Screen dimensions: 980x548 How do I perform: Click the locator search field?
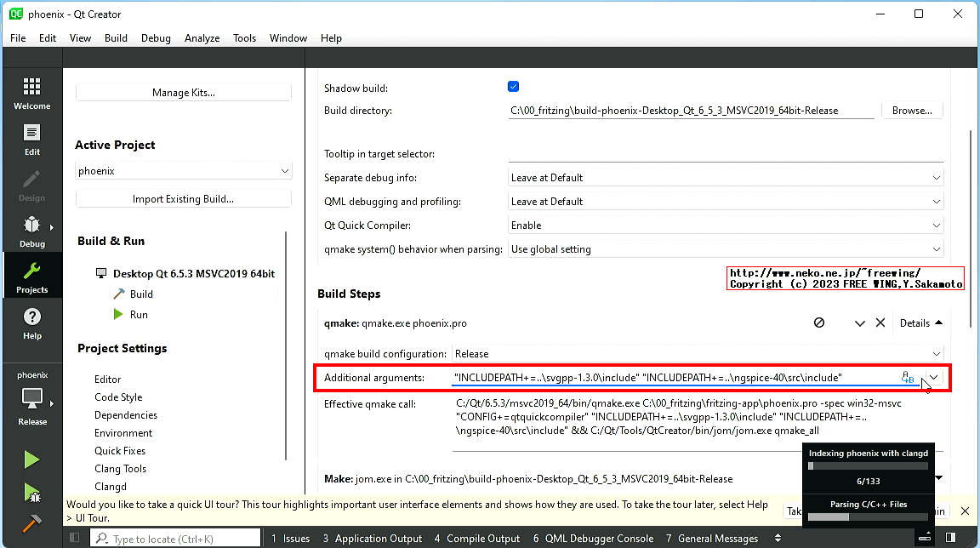(174, 538)
